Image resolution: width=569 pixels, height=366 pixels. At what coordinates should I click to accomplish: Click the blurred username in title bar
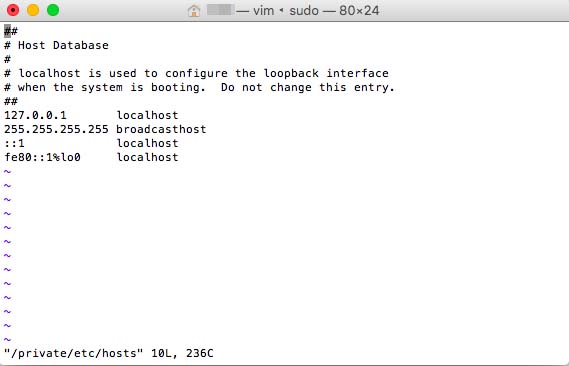coord(220,10)
